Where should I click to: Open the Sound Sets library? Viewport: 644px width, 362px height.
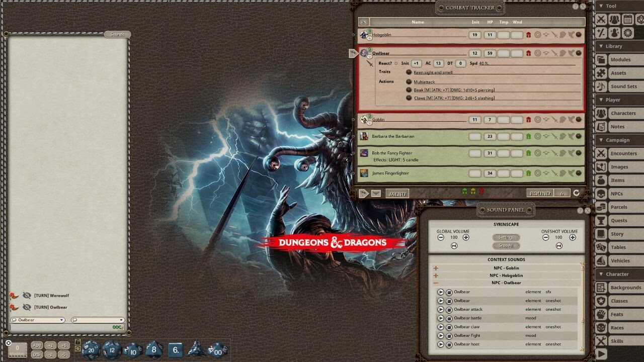click(623, 86)
